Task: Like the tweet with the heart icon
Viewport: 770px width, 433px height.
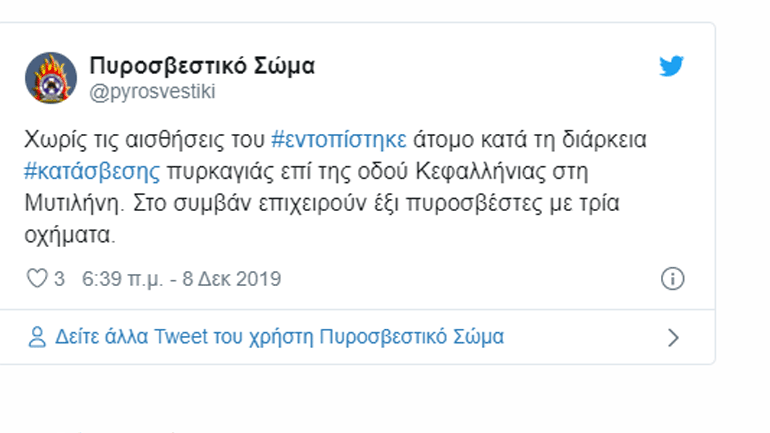Action: [x=36, y=279]
